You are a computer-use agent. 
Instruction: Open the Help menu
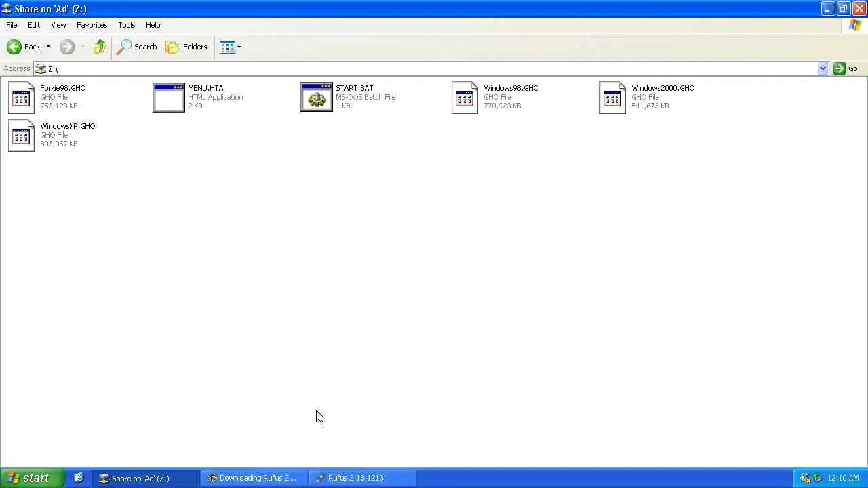pos(153,25)
